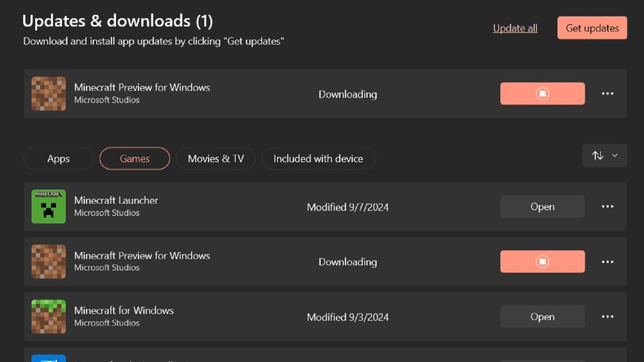
Task: Click the Minecraft for Windows grass block icon
Action: 48,316
